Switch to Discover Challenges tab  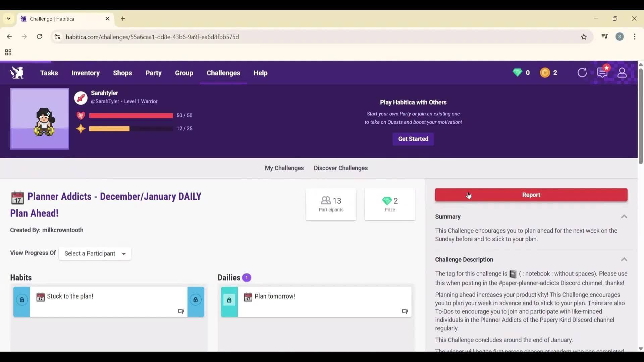tap(340, 168)
